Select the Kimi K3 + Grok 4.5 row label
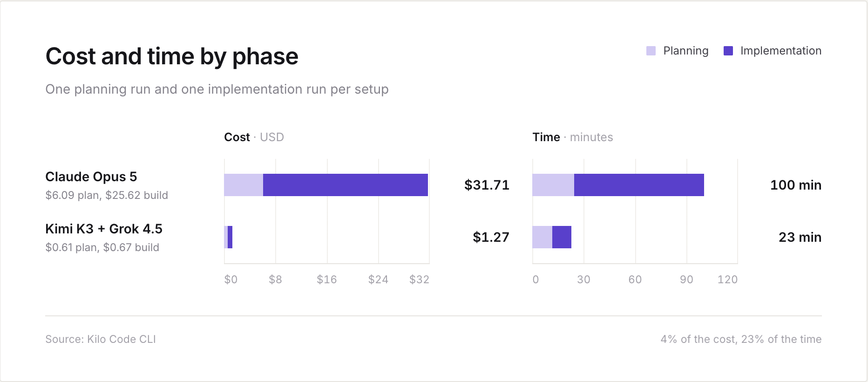The width and height of the screenshot is (868, 382). tap(104, 229)
